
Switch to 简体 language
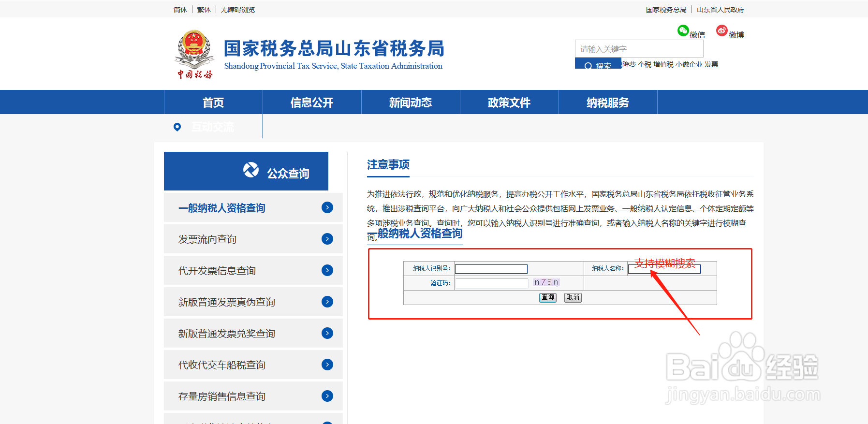point(180,10)
